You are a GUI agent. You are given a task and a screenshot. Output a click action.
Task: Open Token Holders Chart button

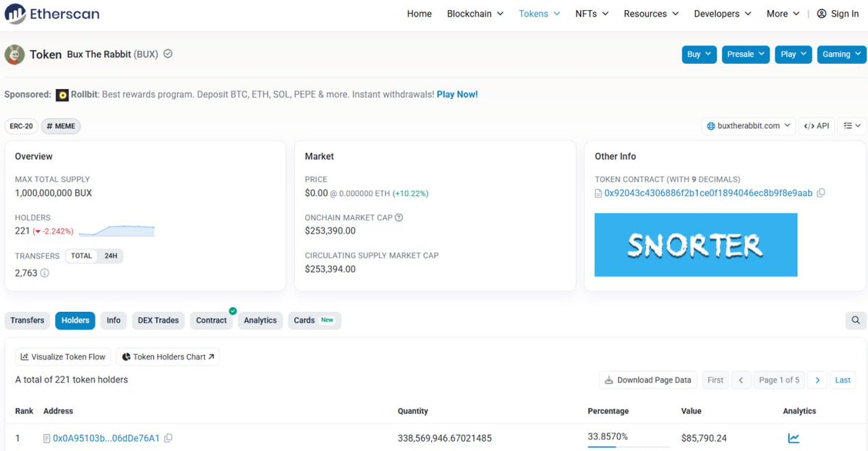(x=168, y=357)
